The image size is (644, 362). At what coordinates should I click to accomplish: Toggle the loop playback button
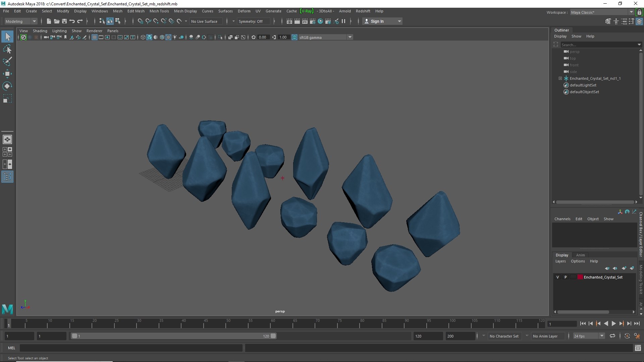(612, 336)
